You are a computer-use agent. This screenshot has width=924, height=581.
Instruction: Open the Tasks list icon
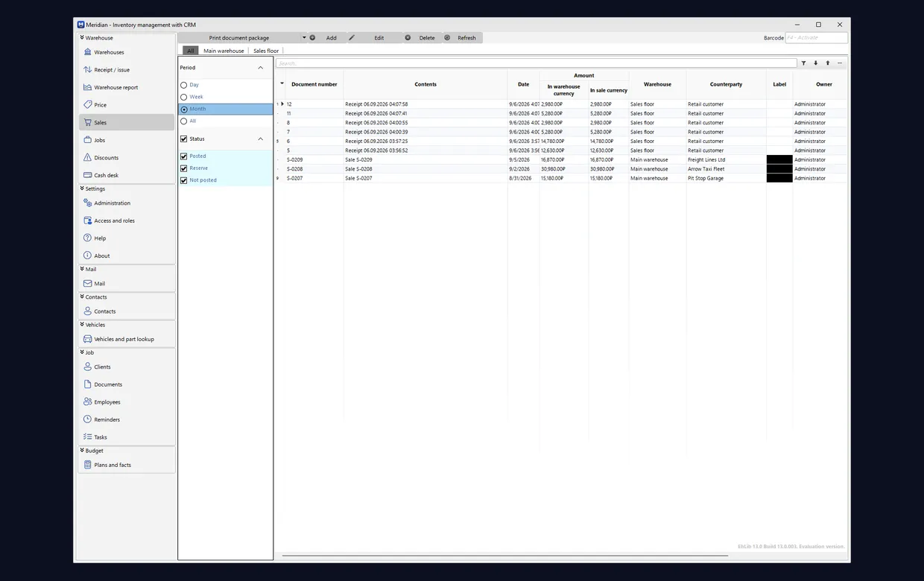(x=87, y=436)
